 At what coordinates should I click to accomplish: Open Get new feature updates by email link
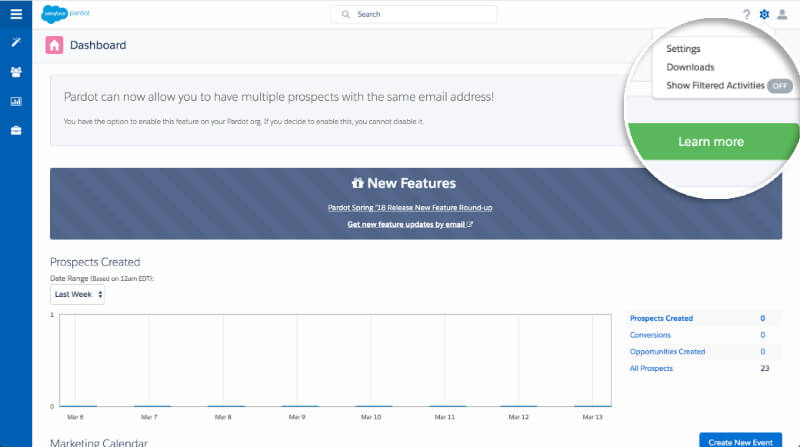click(410, 225)
